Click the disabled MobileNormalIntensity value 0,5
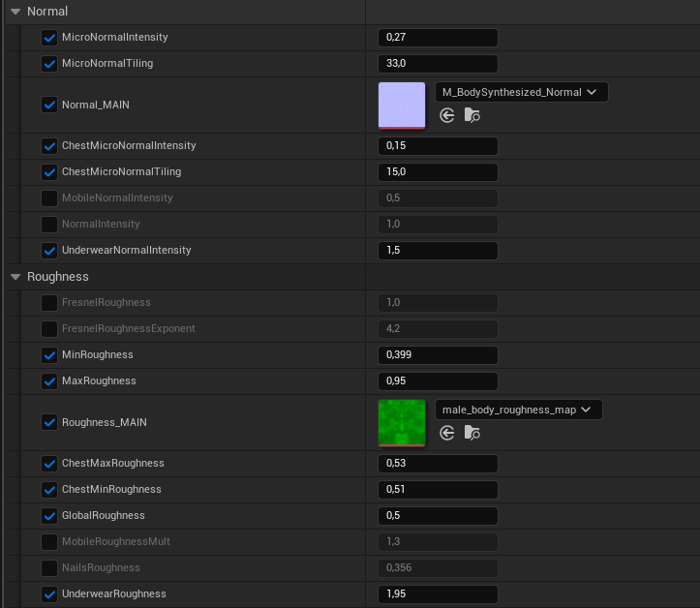The height and width of the screenshot is (608, 700). pos(438,198)
